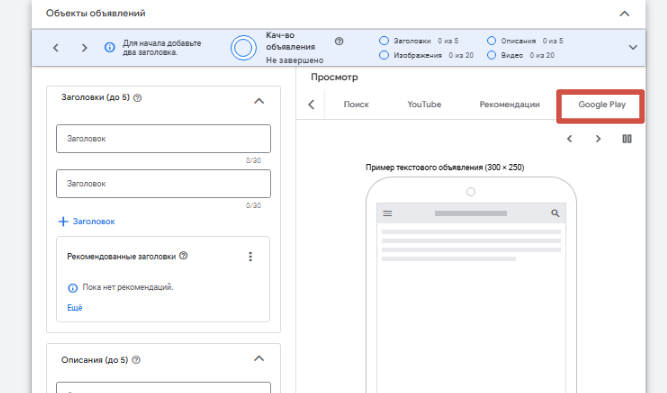Select the Заголовки 0 из 5 indicator
Image resolution: width=667 pixels, height=393 pixels.
point(419,41)
